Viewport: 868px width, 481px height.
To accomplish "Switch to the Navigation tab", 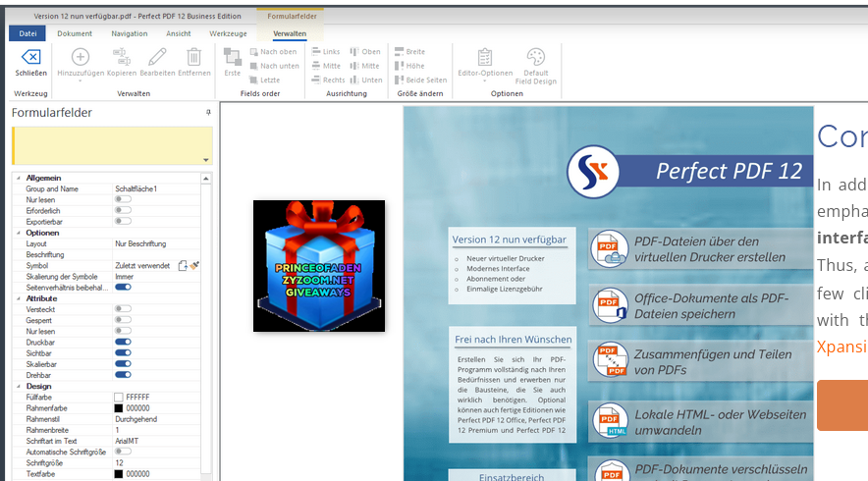I will click(x=130, y=33).
